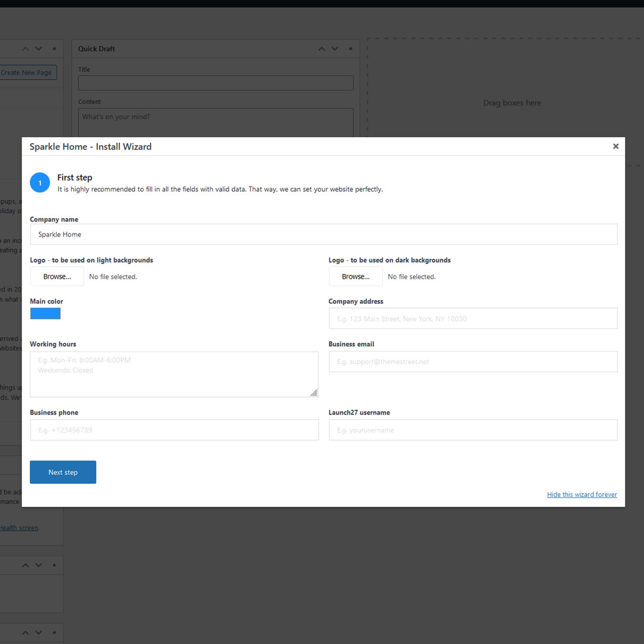Close the Install Wizard dialog
The width and height of the screenshot is (644, 644).
(615, 147)
